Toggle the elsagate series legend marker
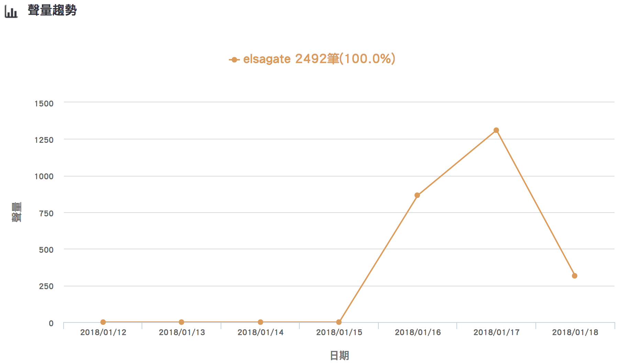This screenshot has height=364, width=620. click(x=234, y=60)
